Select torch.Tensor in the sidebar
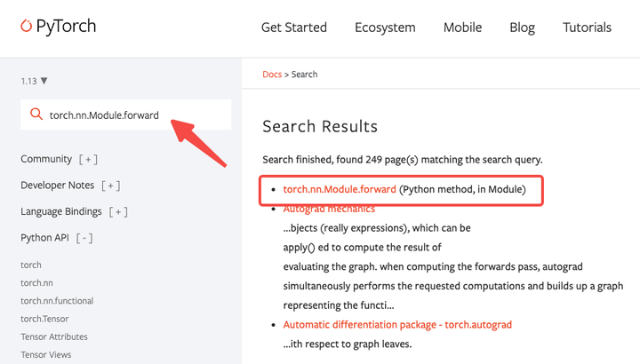This screenshot has width=640, height=364. point(44,319)
